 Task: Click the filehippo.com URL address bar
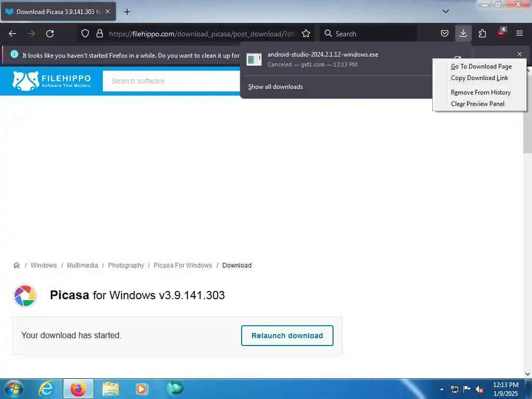pyautogui.click(x=201, y=34)
